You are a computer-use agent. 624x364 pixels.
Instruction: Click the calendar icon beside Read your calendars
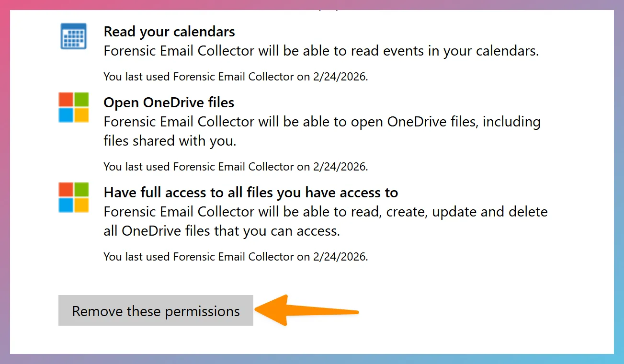(73, 36)
